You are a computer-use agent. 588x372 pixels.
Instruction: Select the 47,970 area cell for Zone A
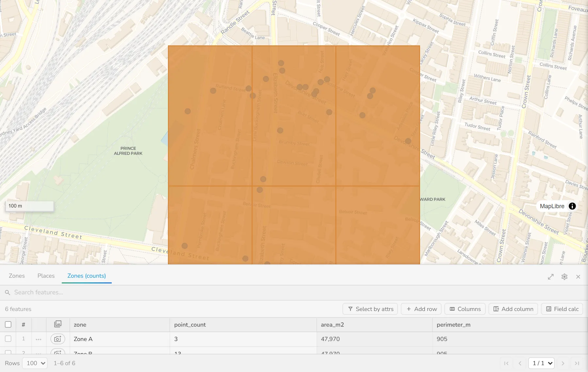coord(374,339)
